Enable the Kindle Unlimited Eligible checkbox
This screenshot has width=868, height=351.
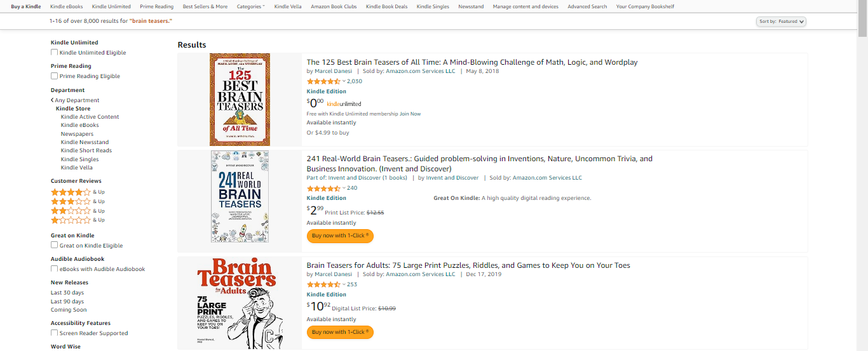[55, 53]
